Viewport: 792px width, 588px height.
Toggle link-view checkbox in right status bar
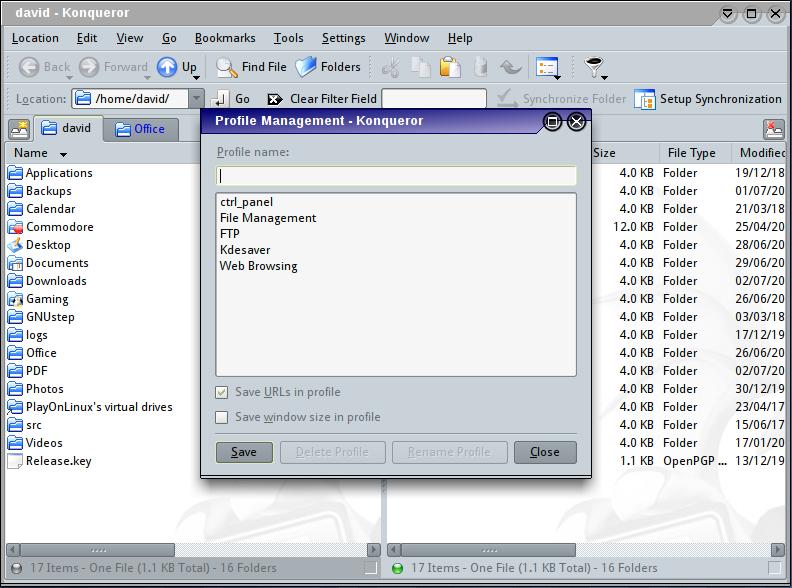point(774,568)
